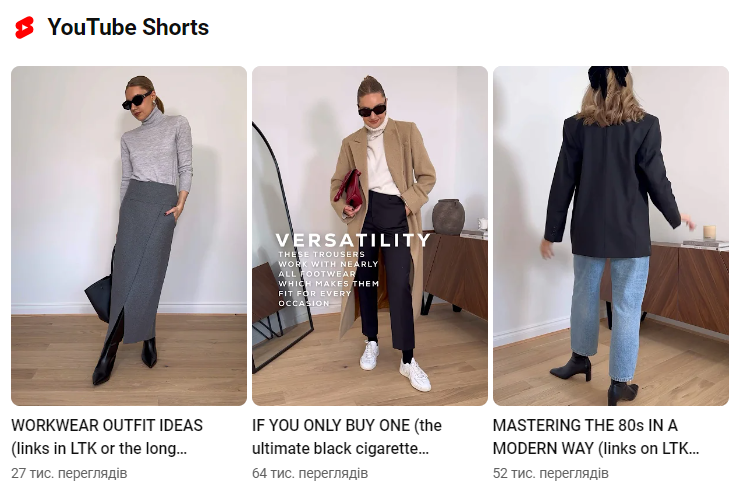732x491 pixels.
Task: Click the 52 тис. переглядів view count
Action: pos(551,473)
